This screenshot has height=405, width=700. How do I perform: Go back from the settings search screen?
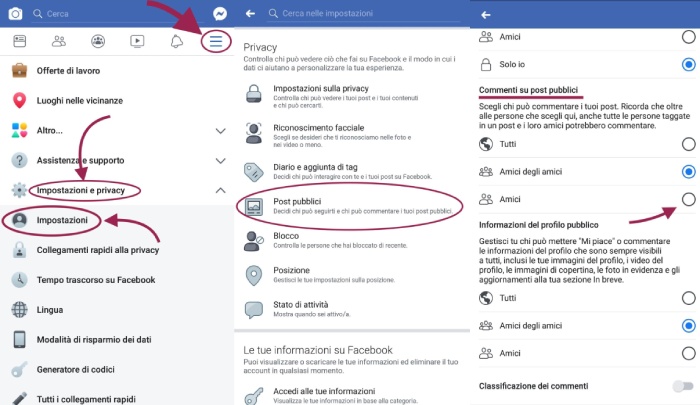tap(250, 13)
